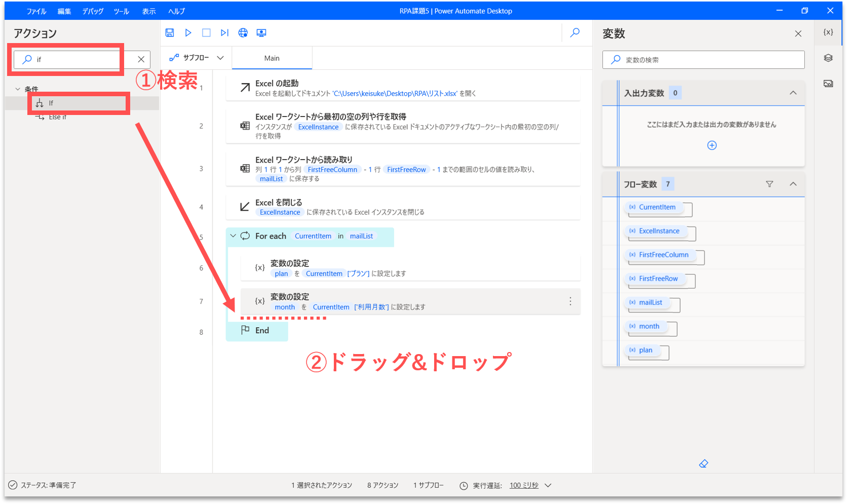Run the flow with the play icon
Image resolution: width=847 pixels, height=504 pixels.
coord(188,33)
